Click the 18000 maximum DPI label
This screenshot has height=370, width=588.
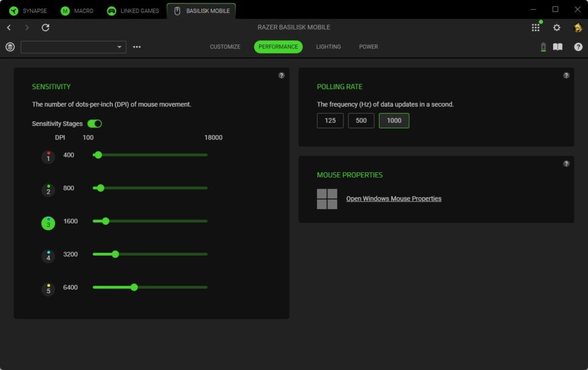[x=214, y=138]
